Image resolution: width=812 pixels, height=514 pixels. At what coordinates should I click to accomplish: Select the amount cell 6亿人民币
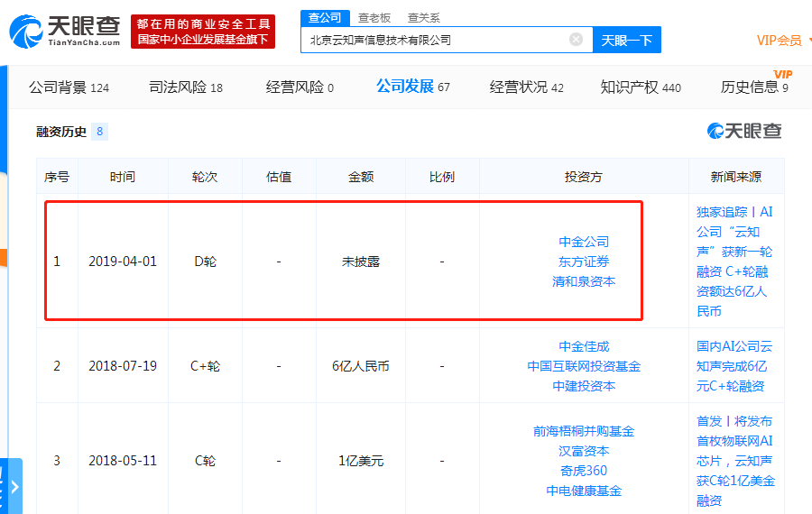point(360,366)
